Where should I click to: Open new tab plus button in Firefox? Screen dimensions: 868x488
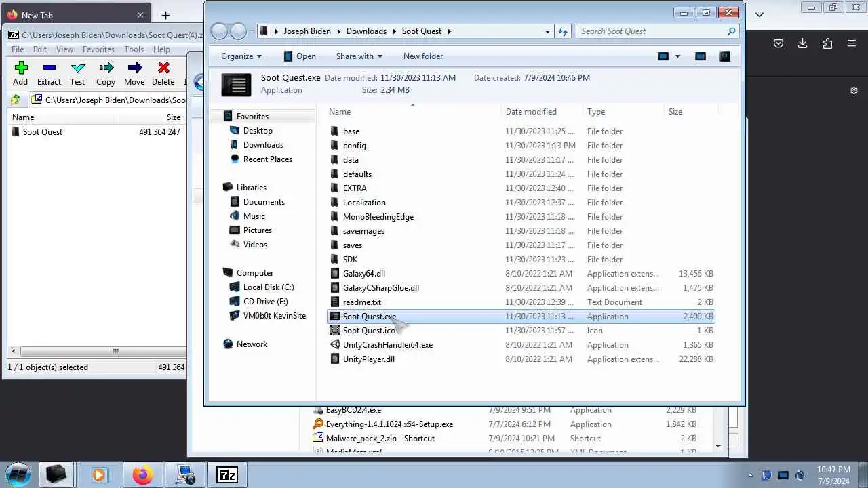[165, 15]
